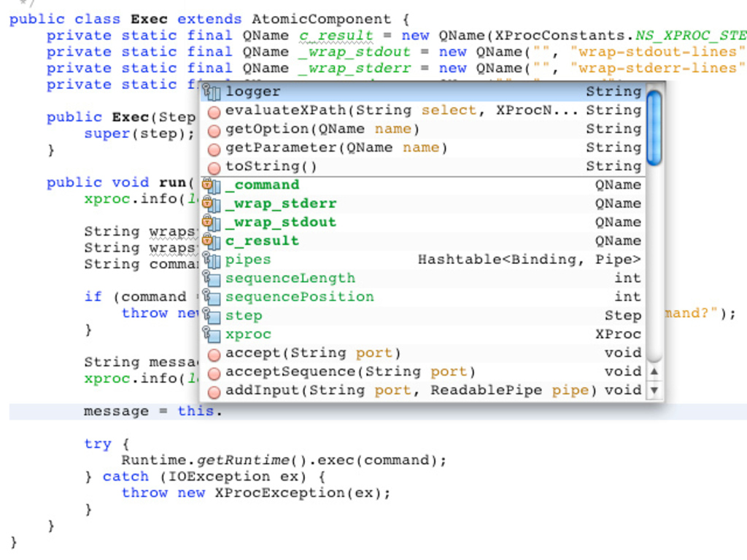The image size is (747, 560).
Task: Click the field icon beside pipes
Action: 212,260
